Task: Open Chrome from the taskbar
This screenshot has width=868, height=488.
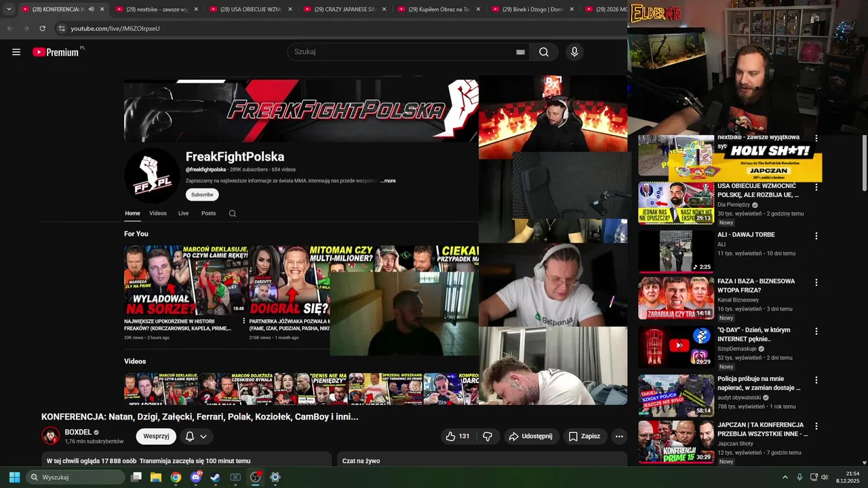Action: tap(176, 477)
